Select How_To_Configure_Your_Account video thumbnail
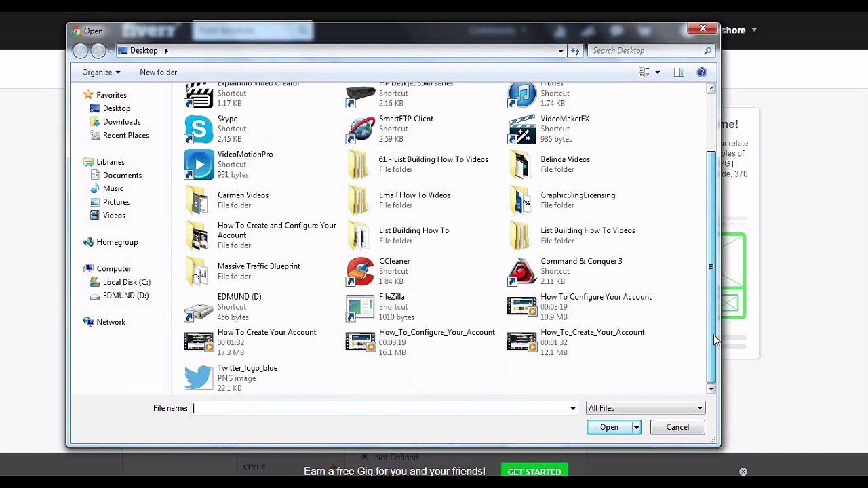The height and width of the screenshot is (488, 868). [x=360, y=342]
